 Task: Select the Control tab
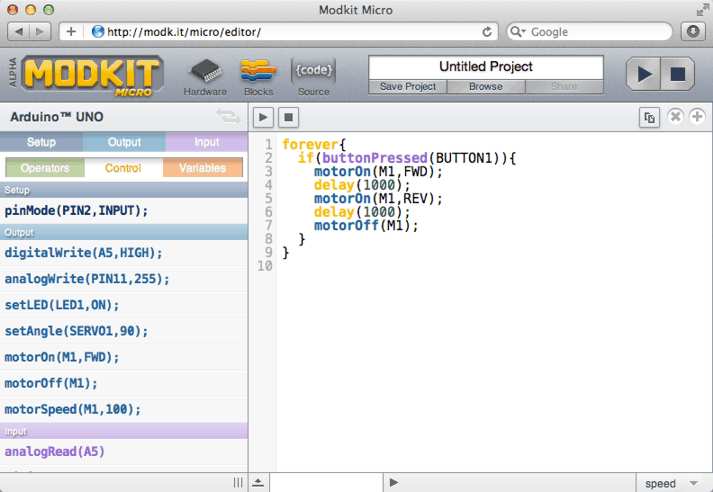tap(123, 168)
